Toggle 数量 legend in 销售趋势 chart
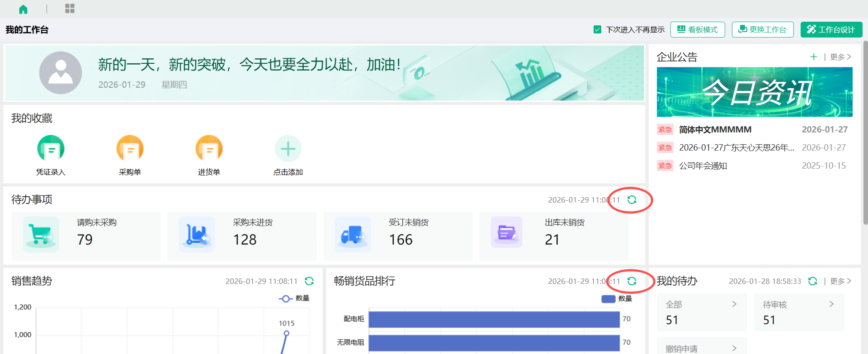 coord(294,298)
